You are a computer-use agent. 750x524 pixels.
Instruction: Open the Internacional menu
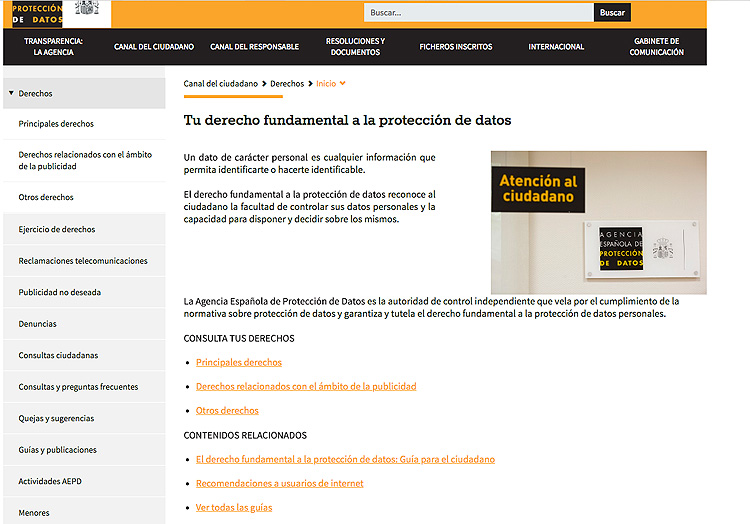coord(556,46)
